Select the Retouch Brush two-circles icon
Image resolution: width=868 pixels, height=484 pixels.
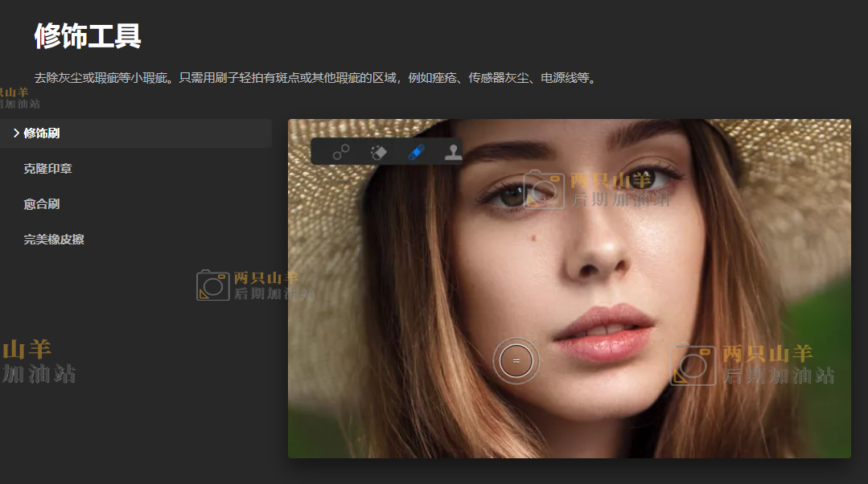coord(341,152)
